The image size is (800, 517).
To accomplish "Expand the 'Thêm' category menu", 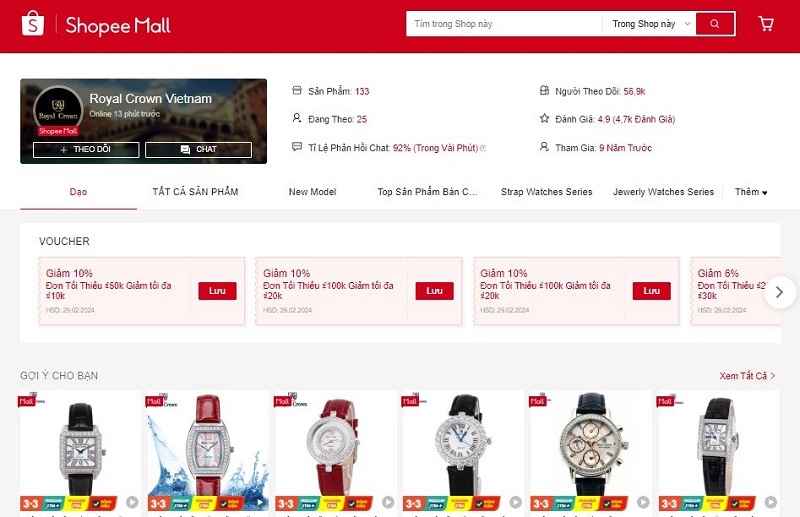I will [x=751, y=192].
